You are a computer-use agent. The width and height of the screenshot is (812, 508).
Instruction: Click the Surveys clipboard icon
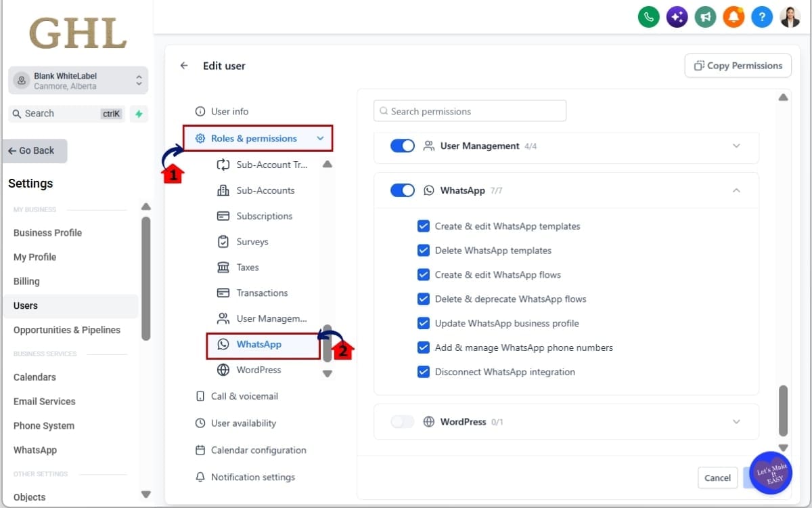tap(223, 242)
